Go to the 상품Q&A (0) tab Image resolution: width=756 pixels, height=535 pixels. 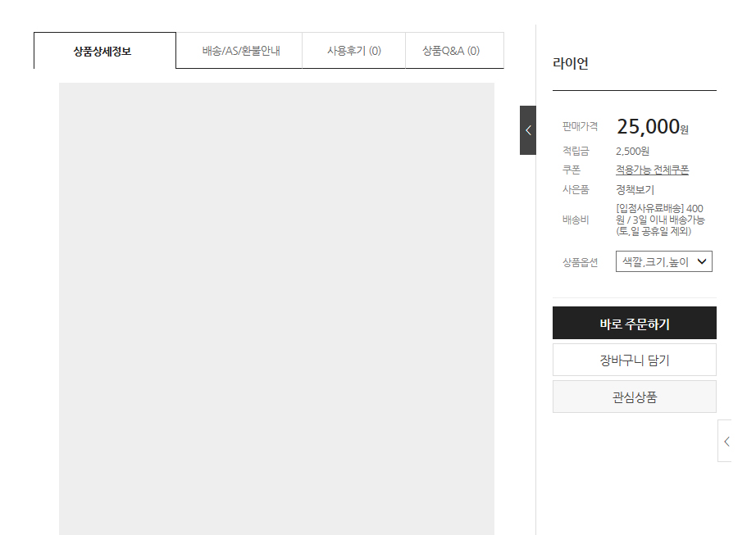tap(451, 51)
